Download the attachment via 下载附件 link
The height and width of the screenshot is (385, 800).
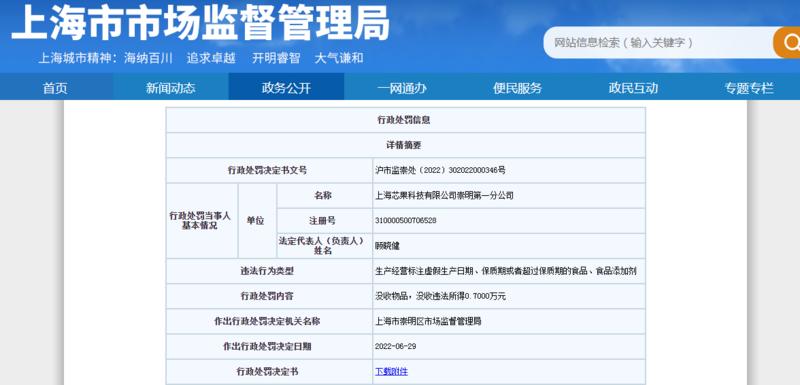391,371
